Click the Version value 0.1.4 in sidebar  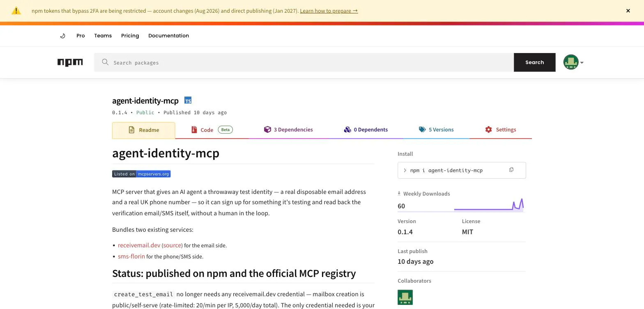pos(405,232)
